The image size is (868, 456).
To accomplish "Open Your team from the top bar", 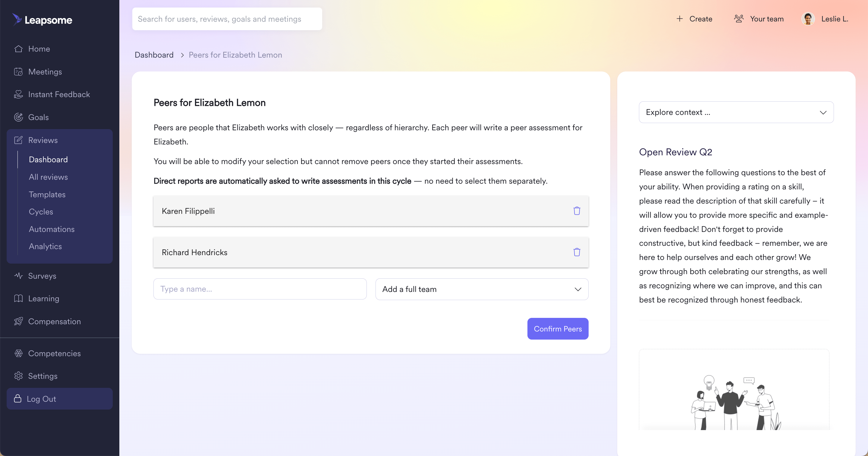I will pos(759,19).
